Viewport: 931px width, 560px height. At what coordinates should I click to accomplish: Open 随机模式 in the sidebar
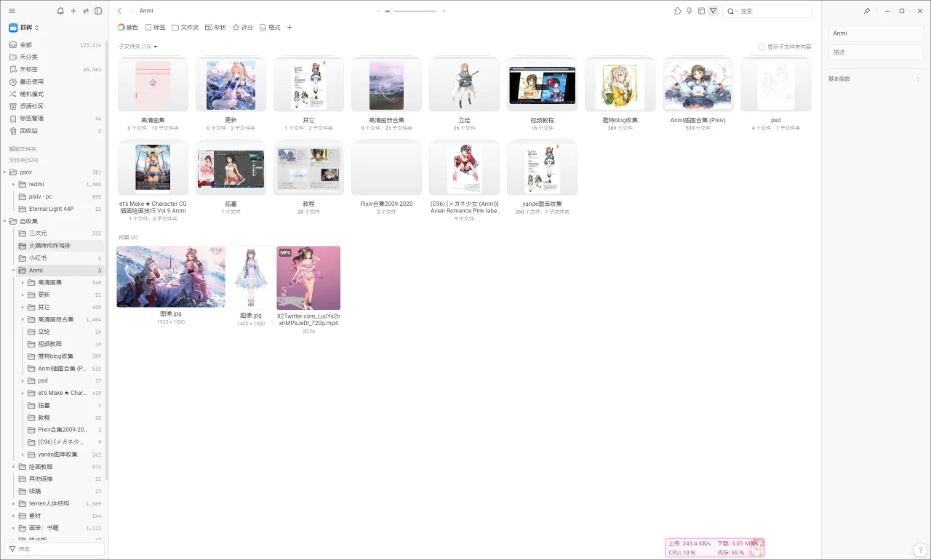55,94
